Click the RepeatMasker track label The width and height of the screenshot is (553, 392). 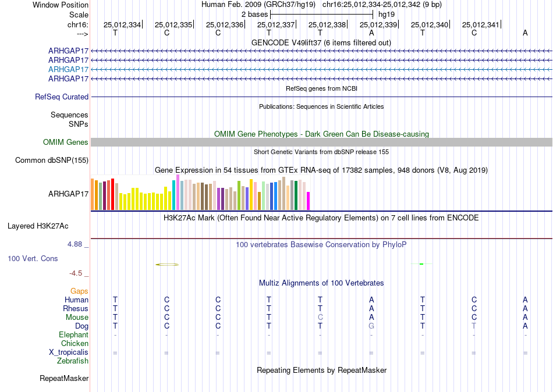click(64, 378)
